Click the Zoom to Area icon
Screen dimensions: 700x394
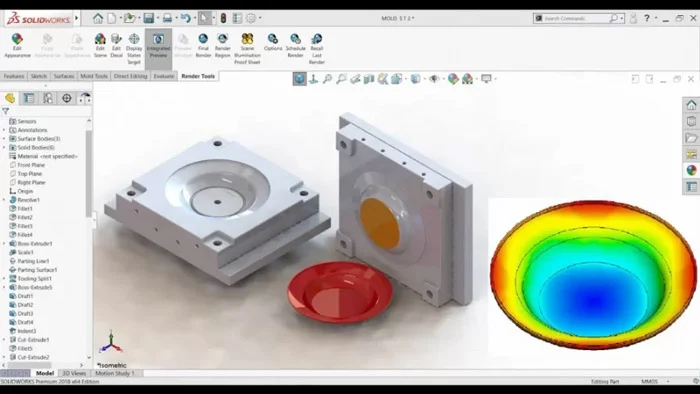pos(342,79)
